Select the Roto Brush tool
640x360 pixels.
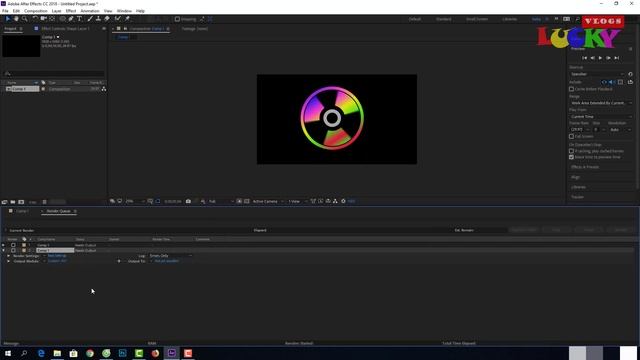pyautogui.click(x=118, y=19)
